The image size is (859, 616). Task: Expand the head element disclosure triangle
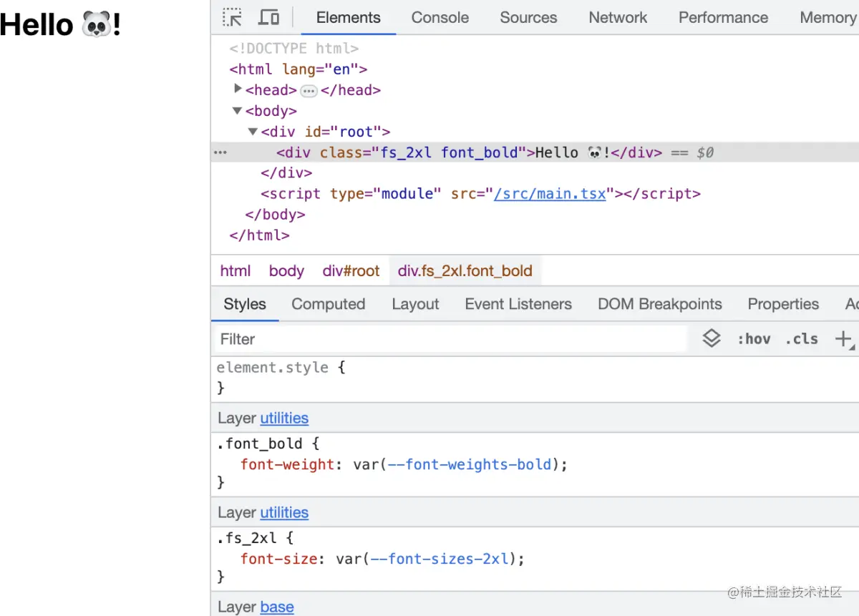(238, 89)
